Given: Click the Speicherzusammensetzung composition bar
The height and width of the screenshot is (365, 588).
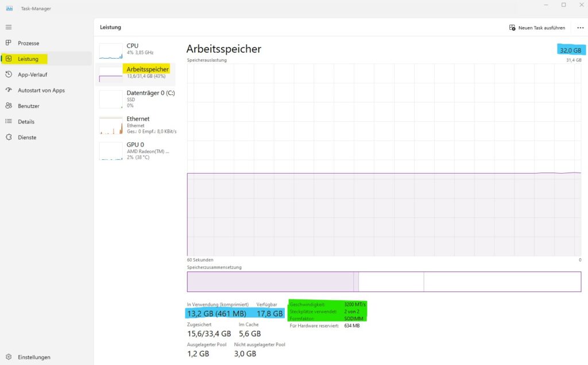Looking at the screenshot, I should coord(384,281).
